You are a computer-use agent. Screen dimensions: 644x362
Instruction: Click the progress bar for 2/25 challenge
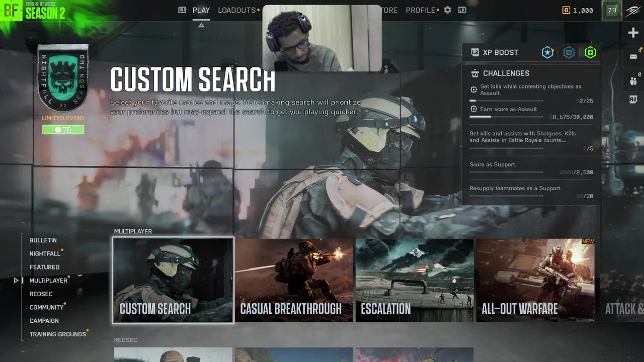[x=506, y=101]
